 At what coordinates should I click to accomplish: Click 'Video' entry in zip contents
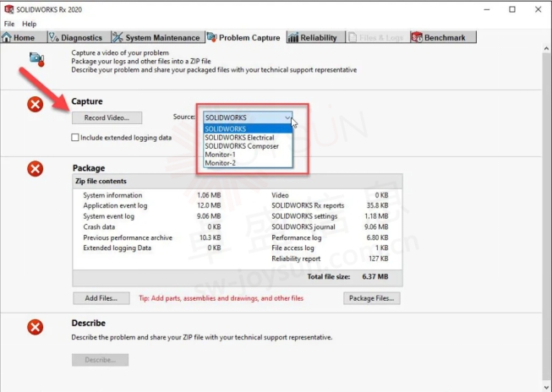[x=280, y=195]
